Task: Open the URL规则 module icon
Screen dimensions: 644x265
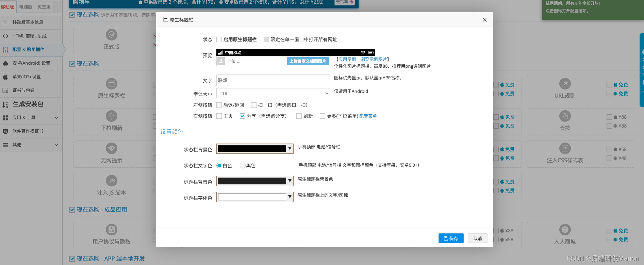Action: [565, 84]
